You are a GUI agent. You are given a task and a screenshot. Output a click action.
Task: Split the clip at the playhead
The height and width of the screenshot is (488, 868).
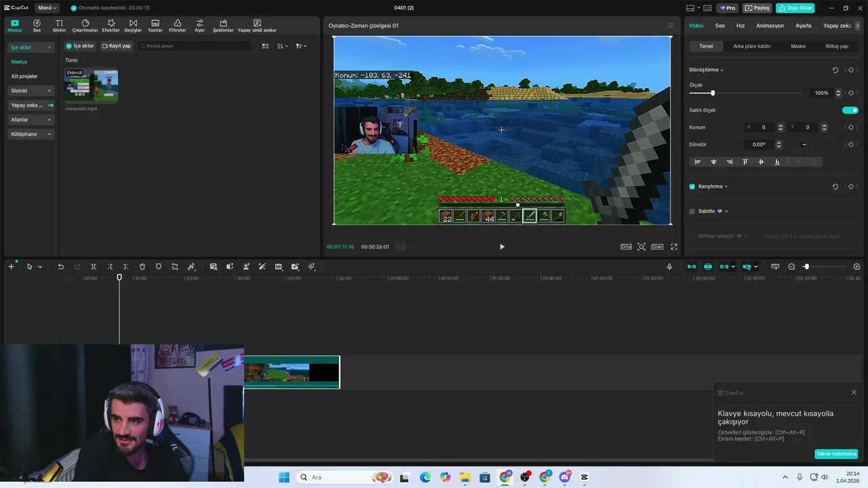coord(94,267)
